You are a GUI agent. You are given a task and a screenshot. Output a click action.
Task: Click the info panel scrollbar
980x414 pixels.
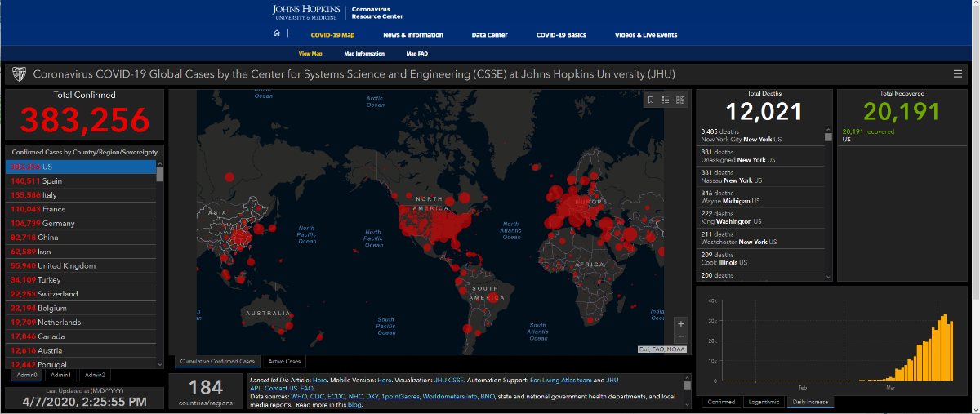coord(687,385)
